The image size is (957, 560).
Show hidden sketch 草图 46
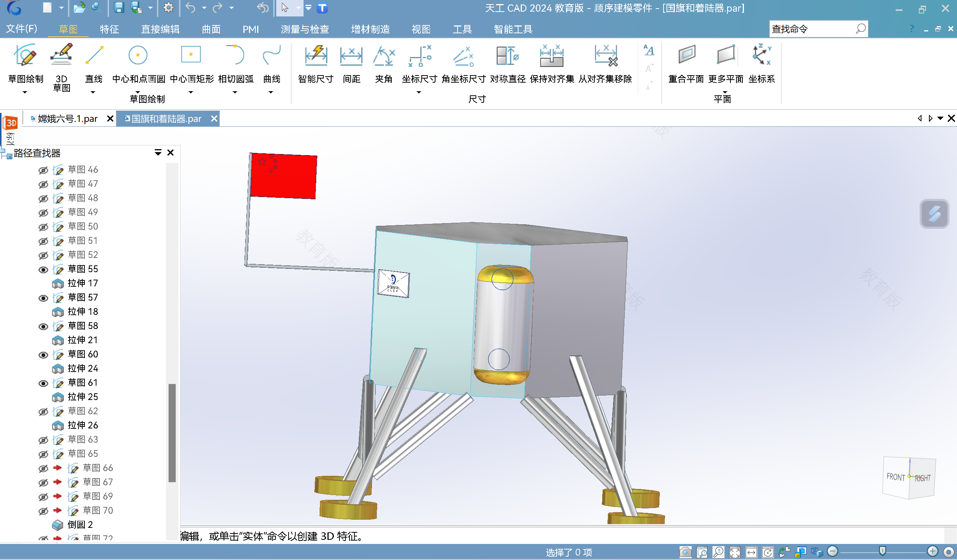(43, 170)
